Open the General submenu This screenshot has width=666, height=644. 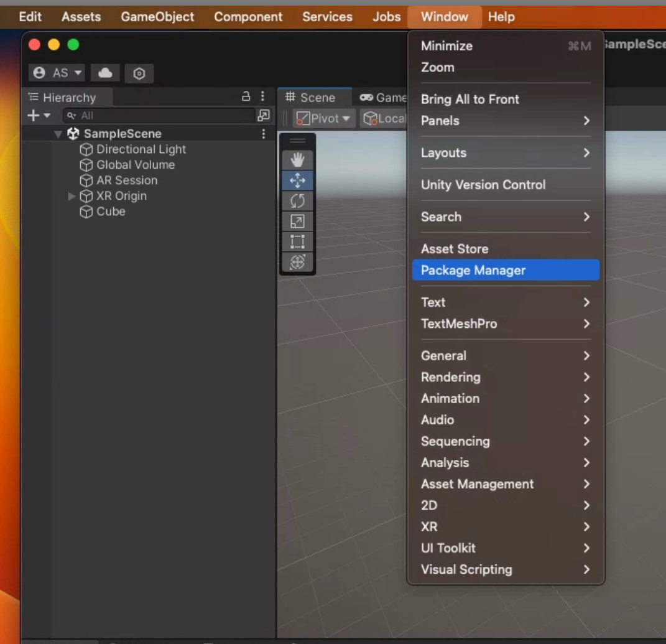tap(506, 356)
